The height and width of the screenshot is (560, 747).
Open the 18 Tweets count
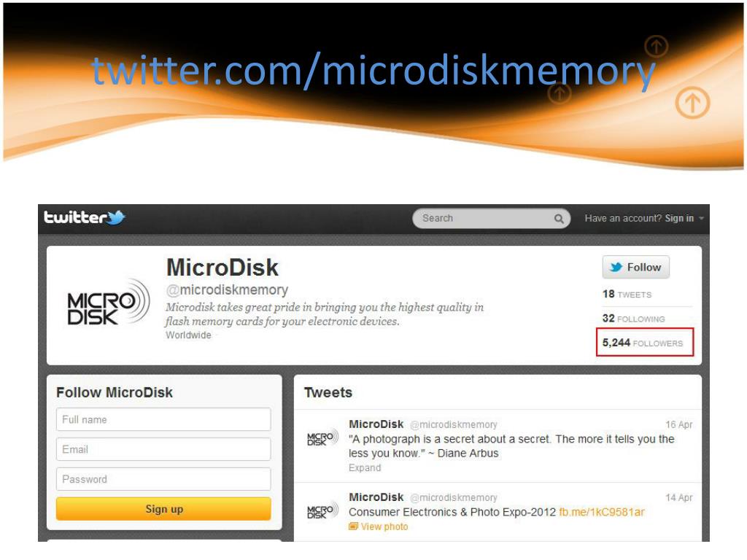click(627, 295)
